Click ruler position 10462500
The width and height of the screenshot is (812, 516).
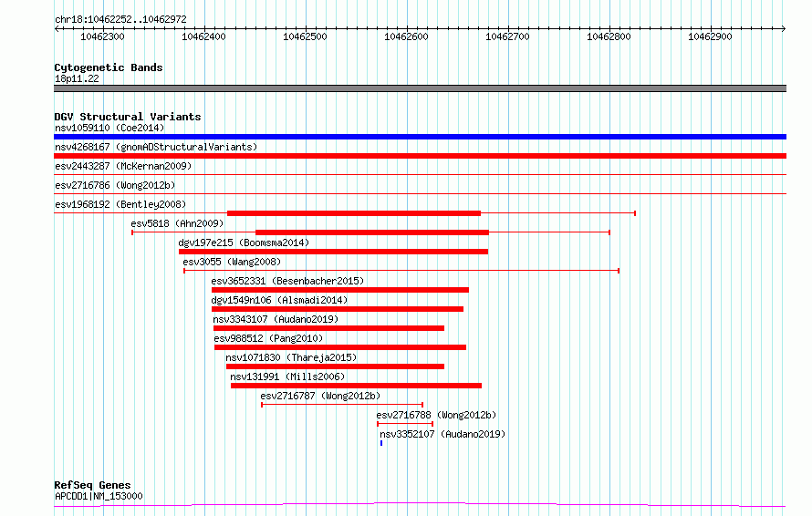(305, 36)
